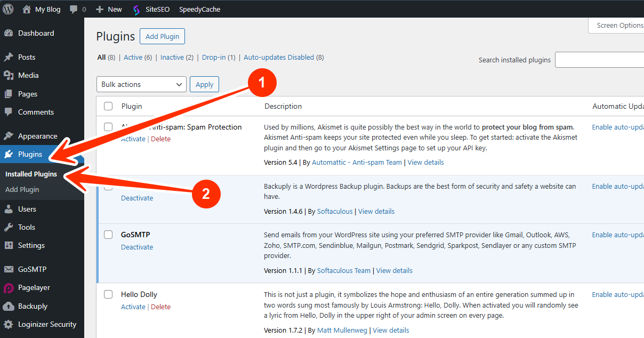Viewport: 644px width, 338px height.
Task: Enable auto-updates for Hello Dolly
Action: coord(618,294)
